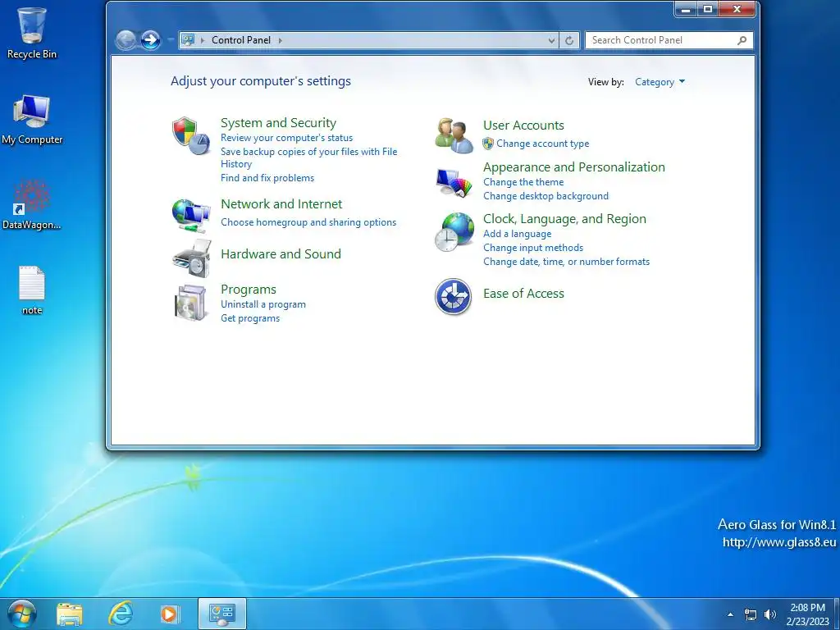Viewport: 840px width, 630px height.
Task: Open the Start menu orb
Action: coord(22,614)
